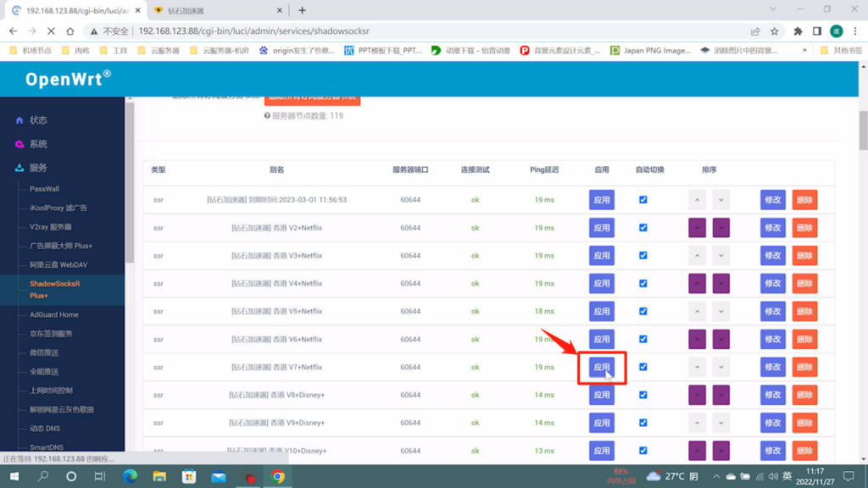This screenshot has width=868, height=488.
Task: Move 香港 V2+Netflix node up
Action: tap(697, 228)
